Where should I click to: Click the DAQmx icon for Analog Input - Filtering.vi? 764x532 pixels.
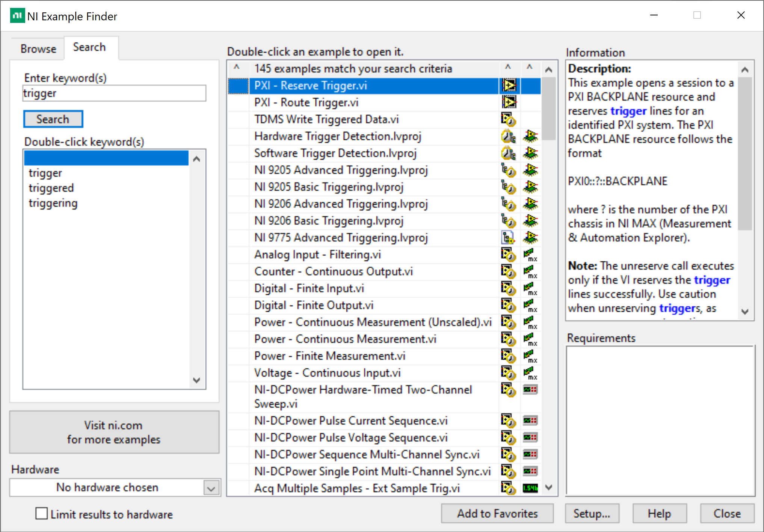pos(530,255)
